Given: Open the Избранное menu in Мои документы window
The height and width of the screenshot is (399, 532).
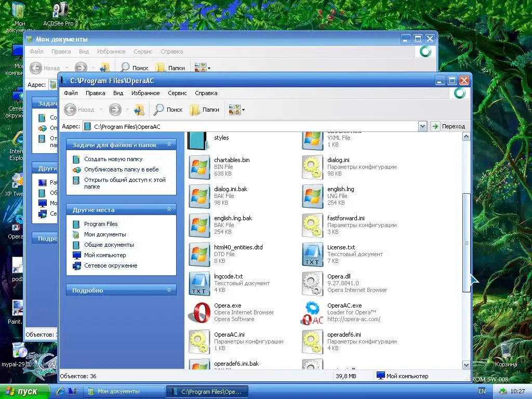Looking at the screenshot, I should [x=111, y=51].
